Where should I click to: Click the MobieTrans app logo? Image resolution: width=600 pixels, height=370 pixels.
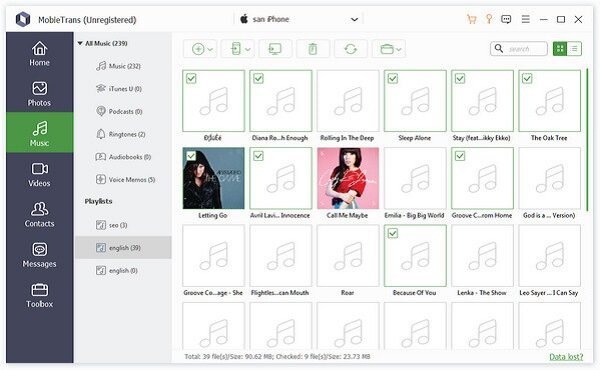point(23,19)
